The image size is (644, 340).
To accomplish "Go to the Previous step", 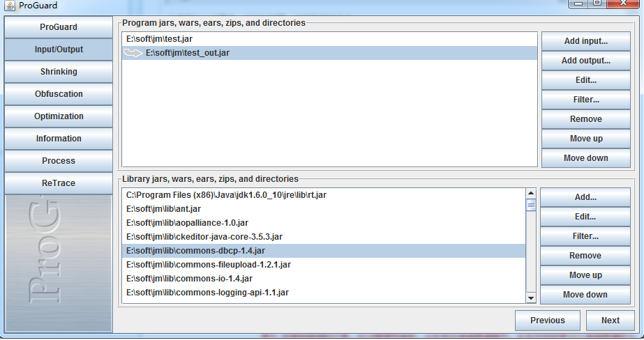I will 548,320.
